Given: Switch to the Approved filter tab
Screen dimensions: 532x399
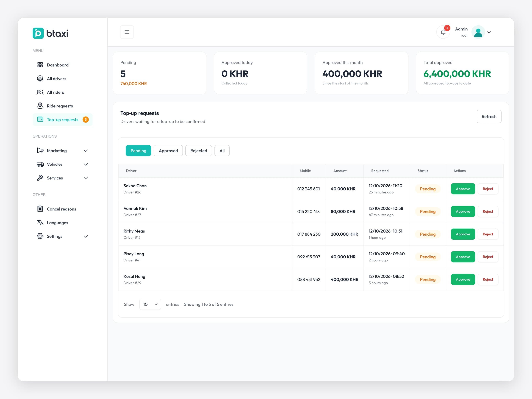Looking at the screenshot, I should 168,151.
